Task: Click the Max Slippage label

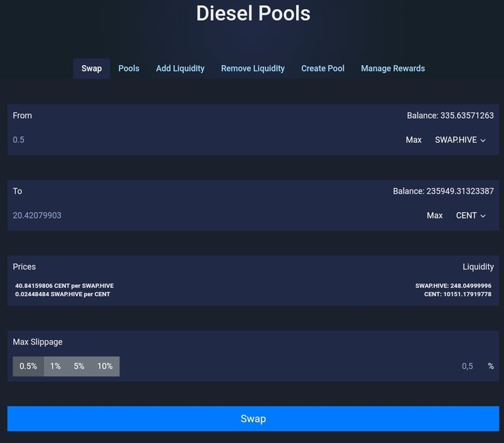Action: coord(37,342)
